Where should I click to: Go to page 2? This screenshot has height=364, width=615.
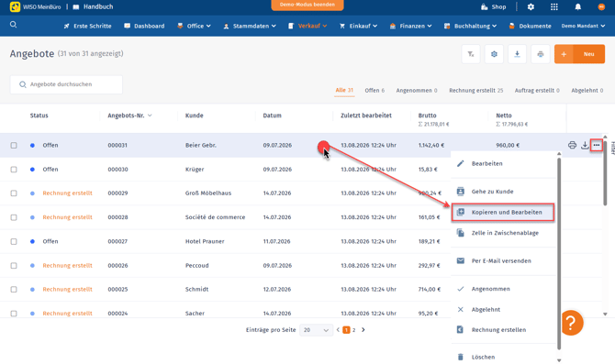click(x=353, y=330)
